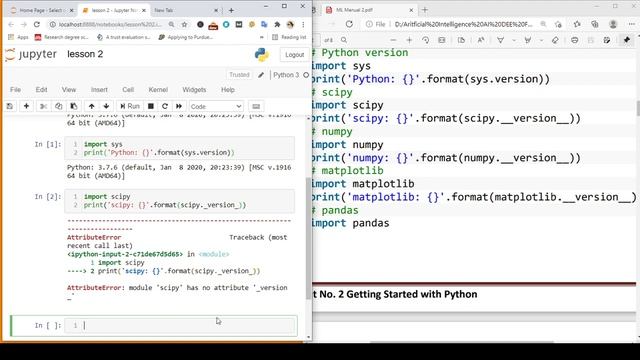This screenshot has height=360, width=640.
Task: Select the In [1] import sys code cell
Action: 180,148
